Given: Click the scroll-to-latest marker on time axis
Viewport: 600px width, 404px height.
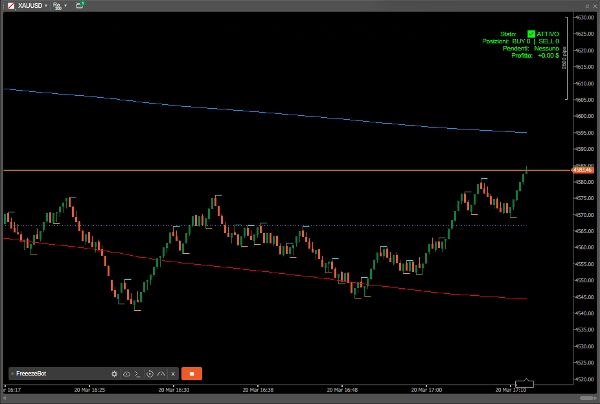Looking at the screenshot, I should tap(524, 383).
